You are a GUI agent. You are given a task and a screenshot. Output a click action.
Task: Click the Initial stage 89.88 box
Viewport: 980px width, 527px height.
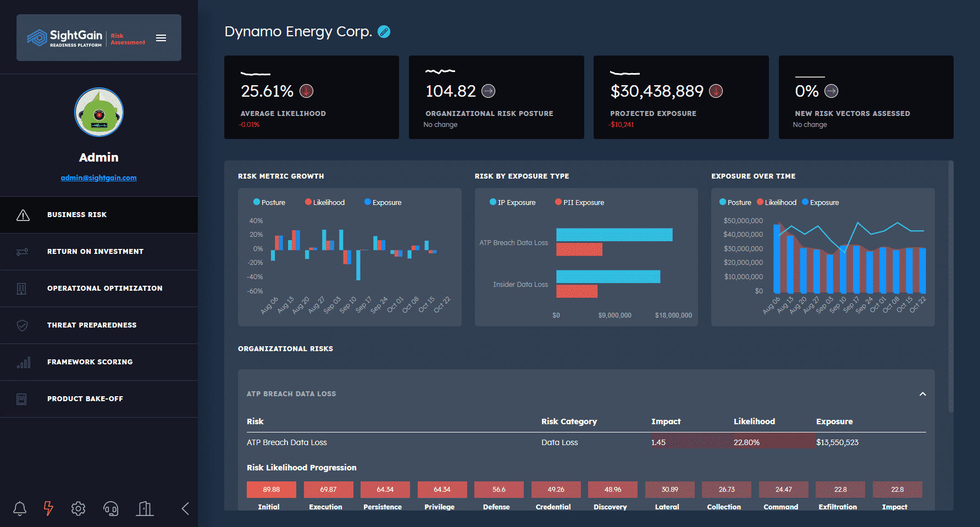tap(272, 489)
